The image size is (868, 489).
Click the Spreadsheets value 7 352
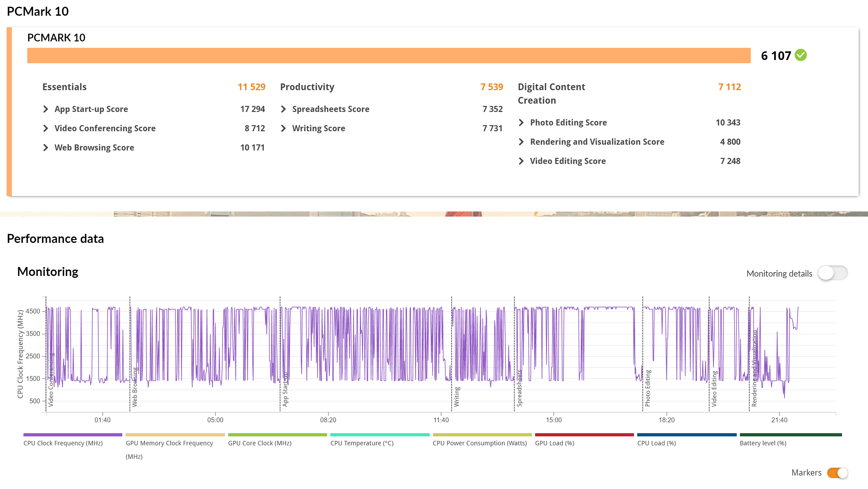[492, 109]
